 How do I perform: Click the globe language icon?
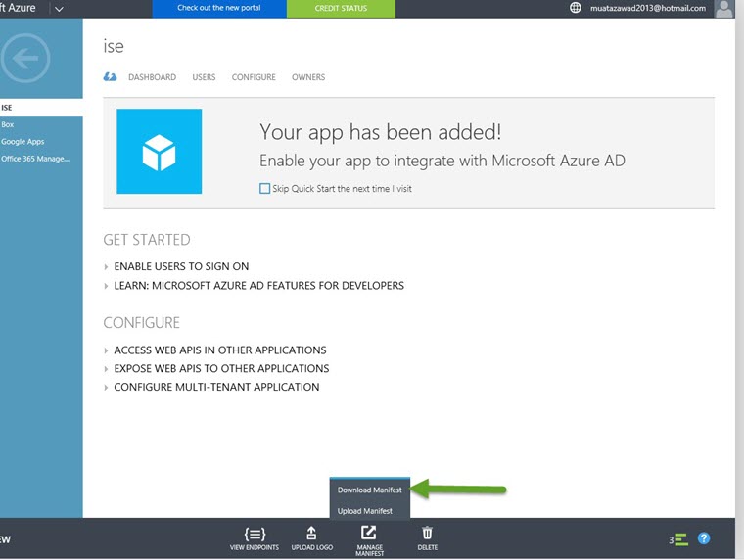coord(575,8)
